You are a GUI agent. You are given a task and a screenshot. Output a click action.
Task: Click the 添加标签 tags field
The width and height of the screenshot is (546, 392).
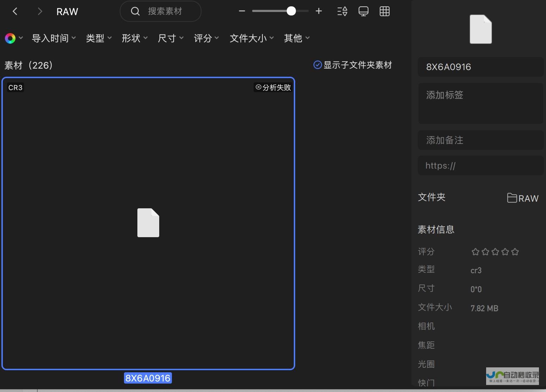point(481,103)
